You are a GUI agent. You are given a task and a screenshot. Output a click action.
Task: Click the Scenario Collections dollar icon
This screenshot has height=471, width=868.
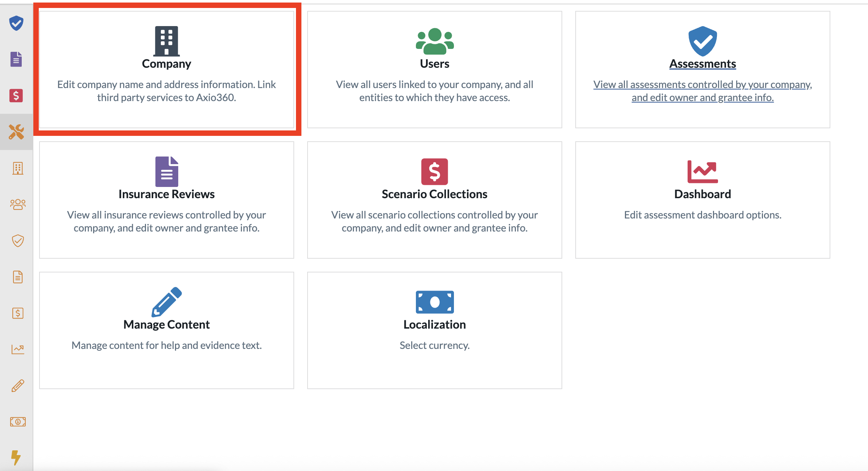pos(435,171)
